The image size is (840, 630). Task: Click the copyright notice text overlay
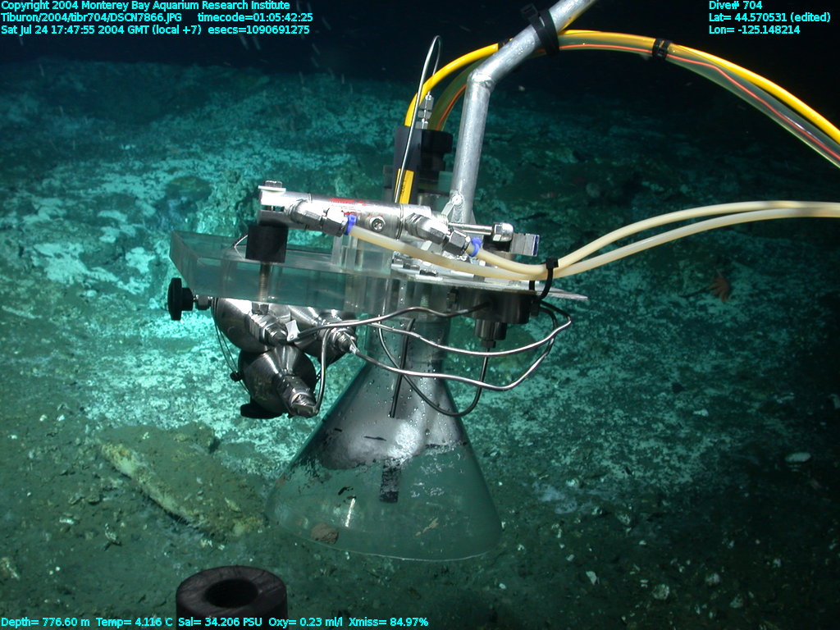144,6
